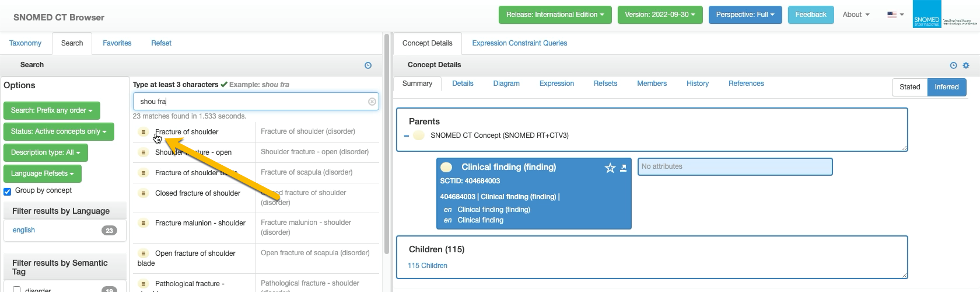Open the Details sub-tab
The height and width of the screenshot is (292, 980).
click(x=463, y=84)
